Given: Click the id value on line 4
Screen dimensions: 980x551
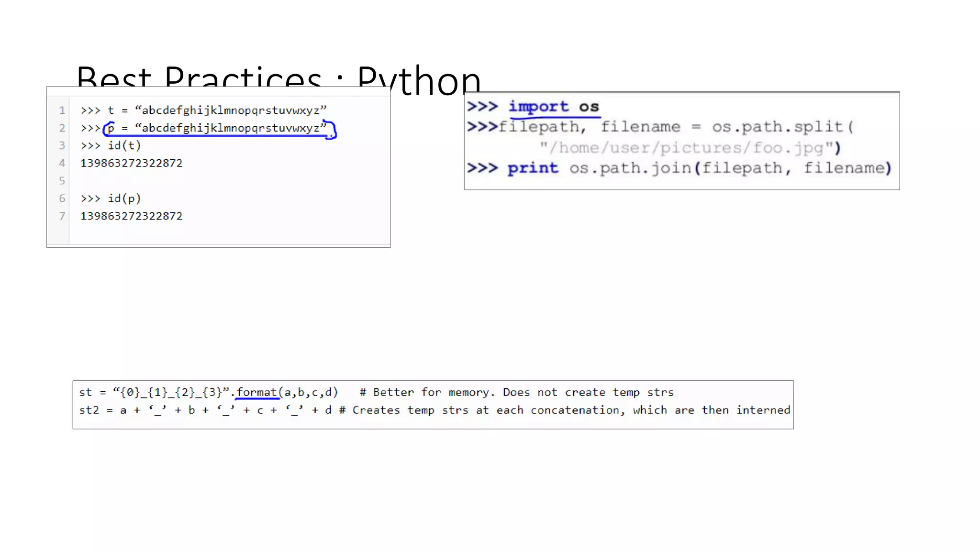Looking at the screenshot, I should click(131, 163).
